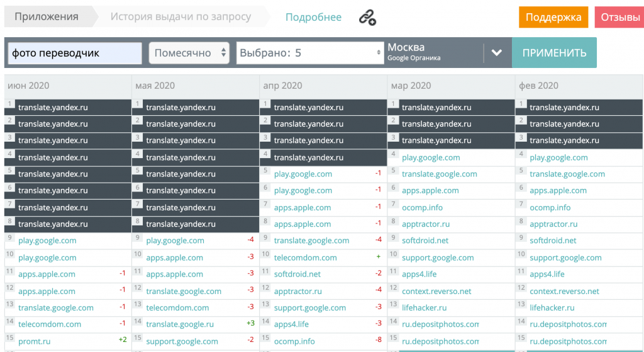Click the +2 change value beside promt.ru
The image size is (644, 352).
(123, 339)
